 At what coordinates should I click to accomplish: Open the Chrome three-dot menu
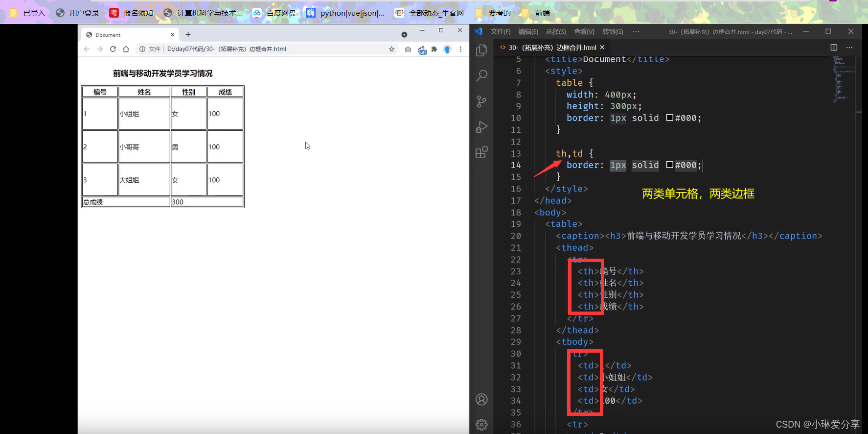coord(460,49)
